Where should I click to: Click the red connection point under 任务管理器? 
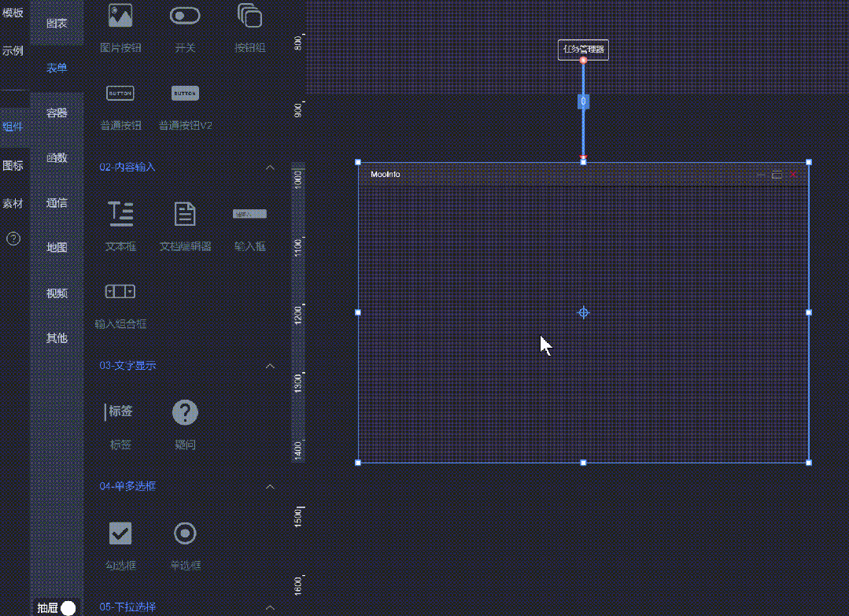[x=583, y=60]
